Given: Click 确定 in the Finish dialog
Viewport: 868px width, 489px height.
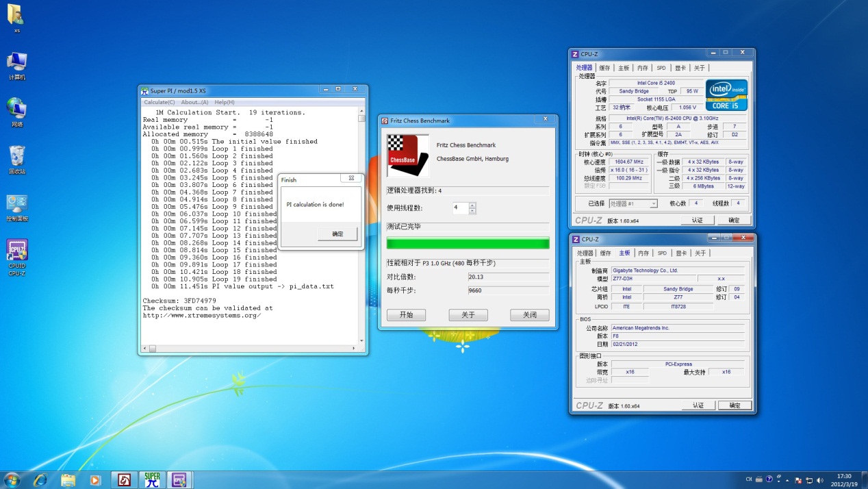Looking at the screenshot, I should click(337, 234).
